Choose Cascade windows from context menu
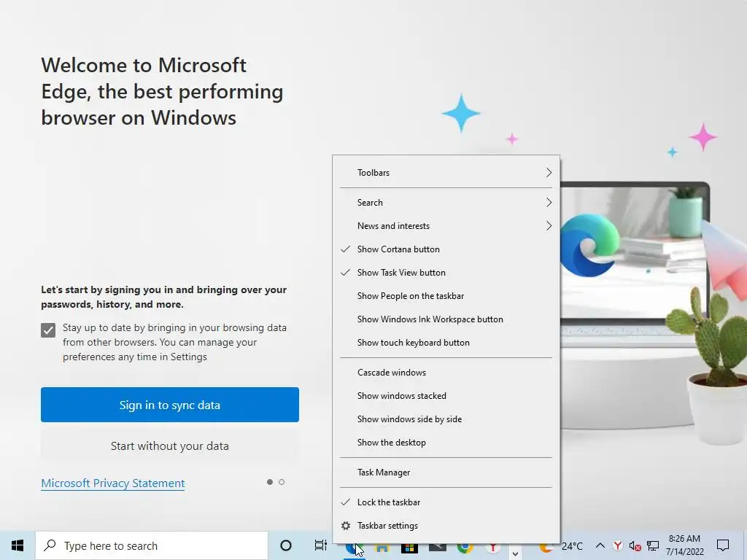The width and height of the screenshot is (747, 560). pos(446,373)
